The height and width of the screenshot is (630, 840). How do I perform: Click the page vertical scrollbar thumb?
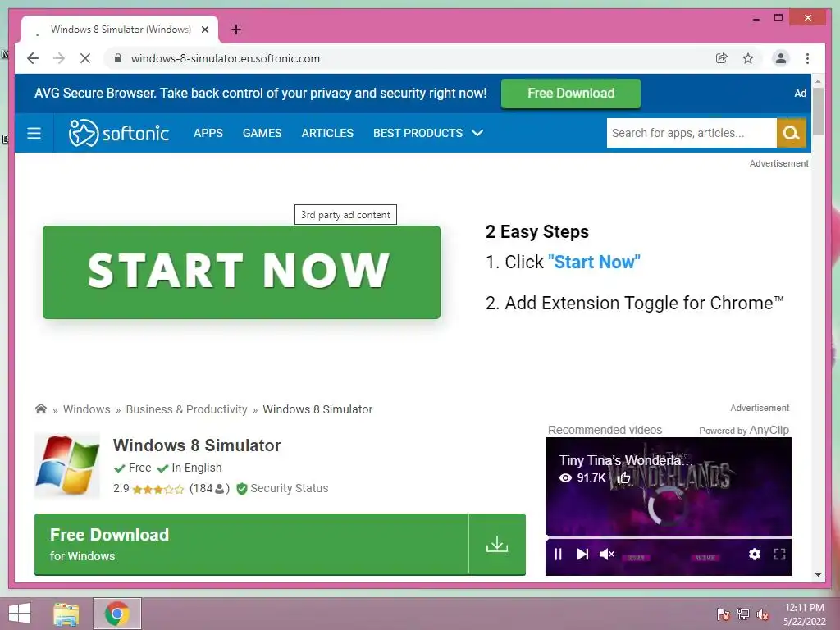tap(818, 112)
